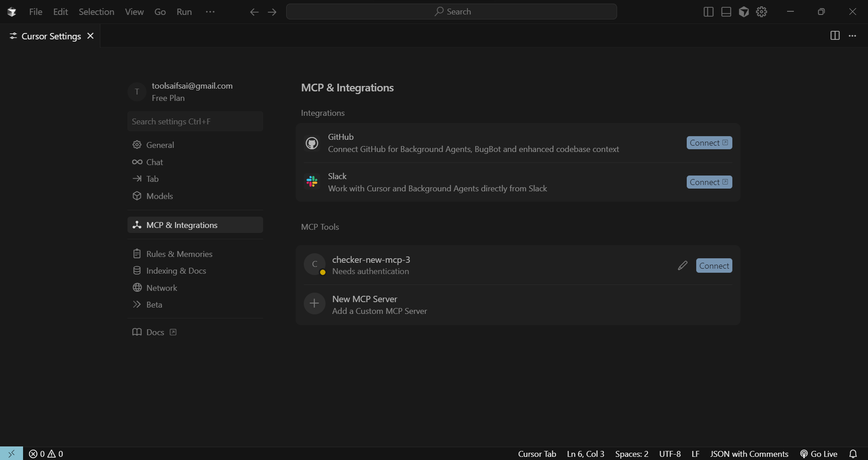The image size is (868, 460).
Task: Toggle the bottom panel layout icon
Action: [726, 12]
